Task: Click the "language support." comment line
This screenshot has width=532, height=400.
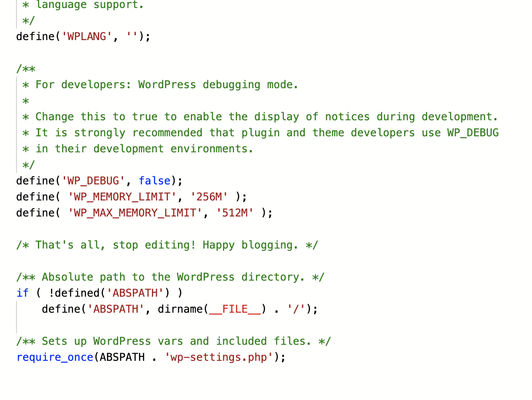Action: 83,5
